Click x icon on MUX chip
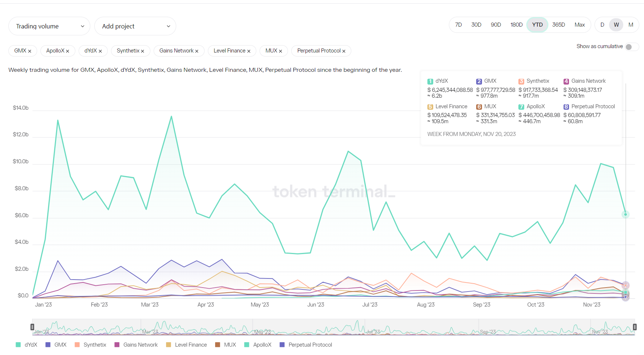 [280, 51]
